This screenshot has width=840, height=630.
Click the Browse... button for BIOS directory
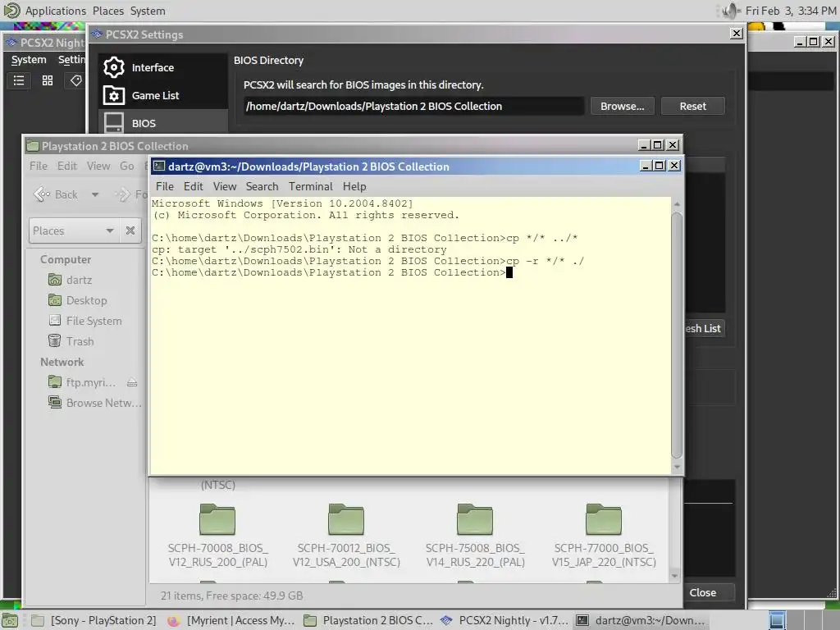pyautogui.click(x=622, y=106)
